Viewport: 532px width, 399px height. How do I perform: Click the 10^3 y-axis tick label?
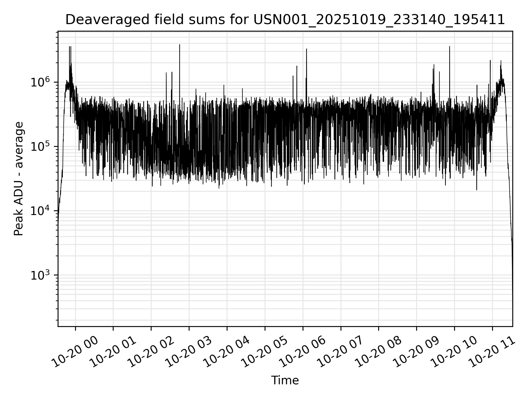pyautogui.click(x=40, y=275)
